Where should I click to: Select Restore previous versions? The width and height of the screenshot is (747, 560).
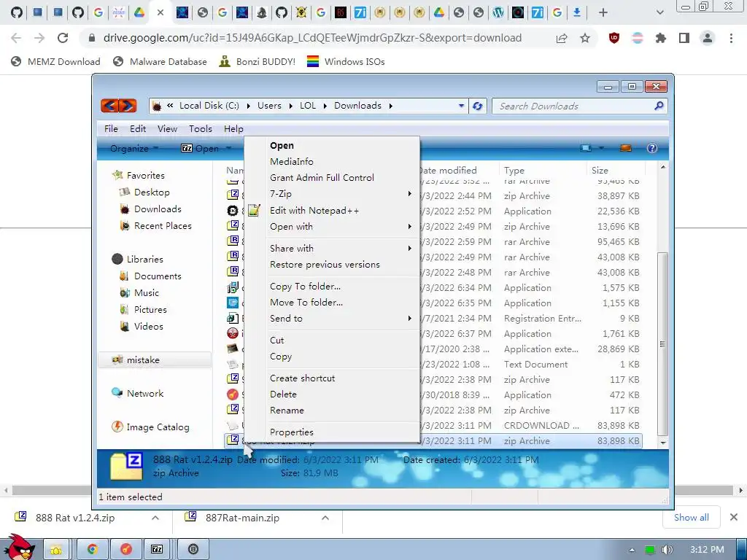pyautogui.click(x=325, y=264)
